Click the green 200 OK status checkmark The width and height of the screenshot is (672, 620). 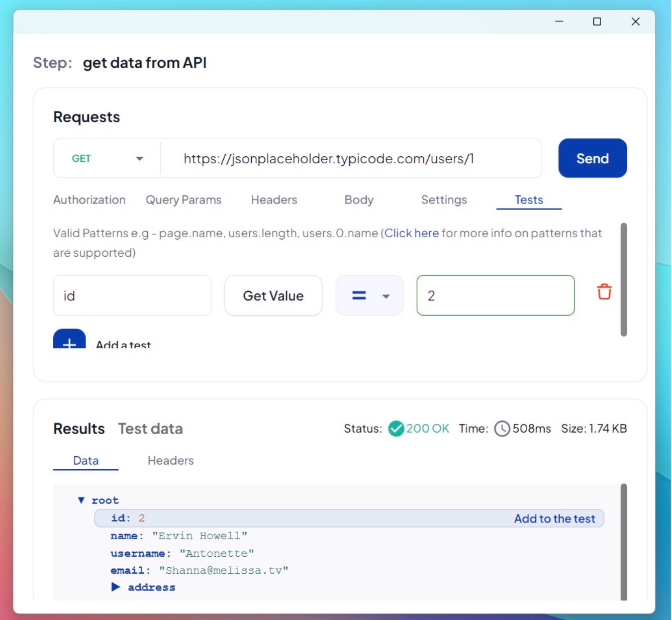tap(396, 429)
